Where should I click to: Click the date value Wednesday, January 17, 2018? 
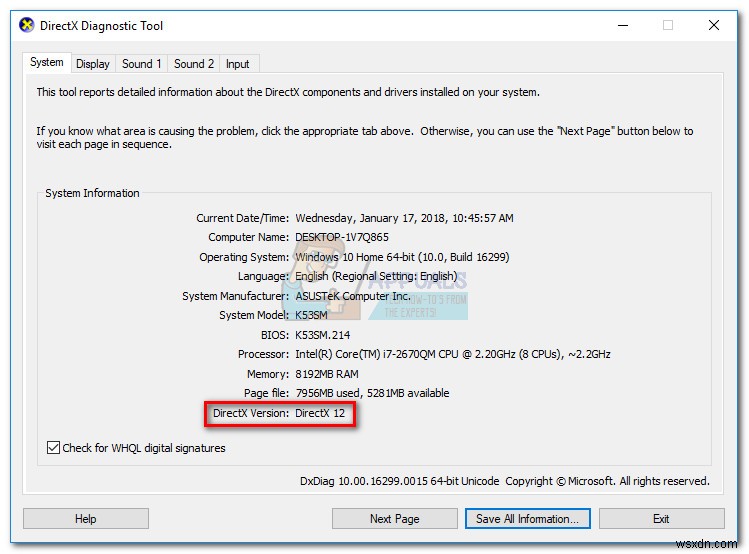405,218
